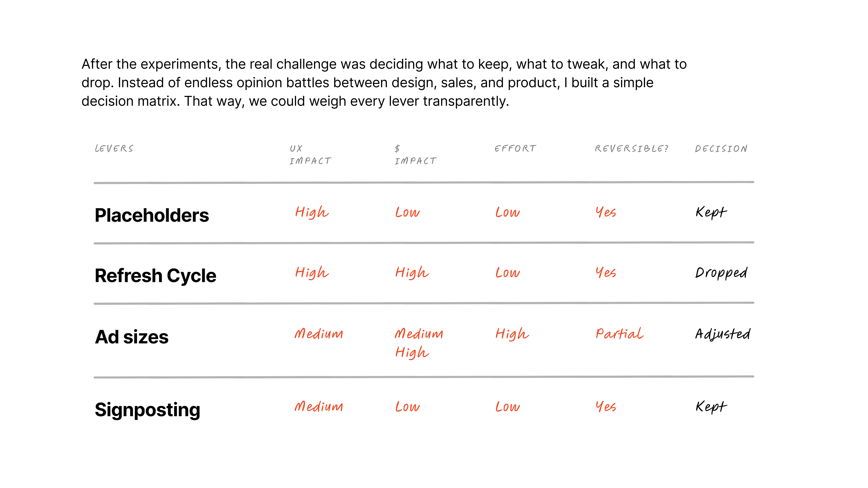
Task: Select the UX IMPACT column header
Action: (310, 155)
